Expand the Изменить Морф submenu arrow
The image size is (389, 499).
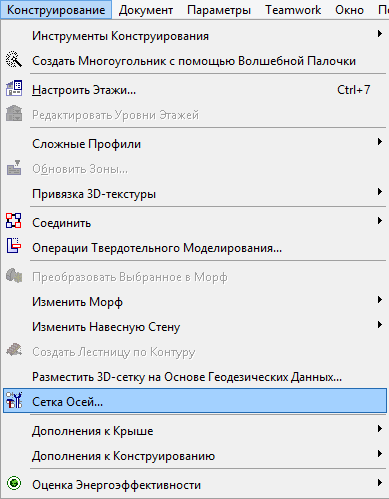tap(379, 300)
